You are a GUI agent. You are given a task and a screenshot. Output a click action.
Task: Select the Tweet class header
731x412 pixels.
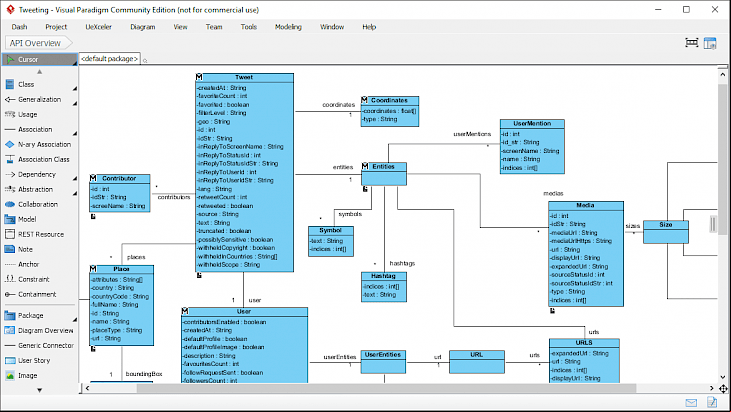point(245,78)
